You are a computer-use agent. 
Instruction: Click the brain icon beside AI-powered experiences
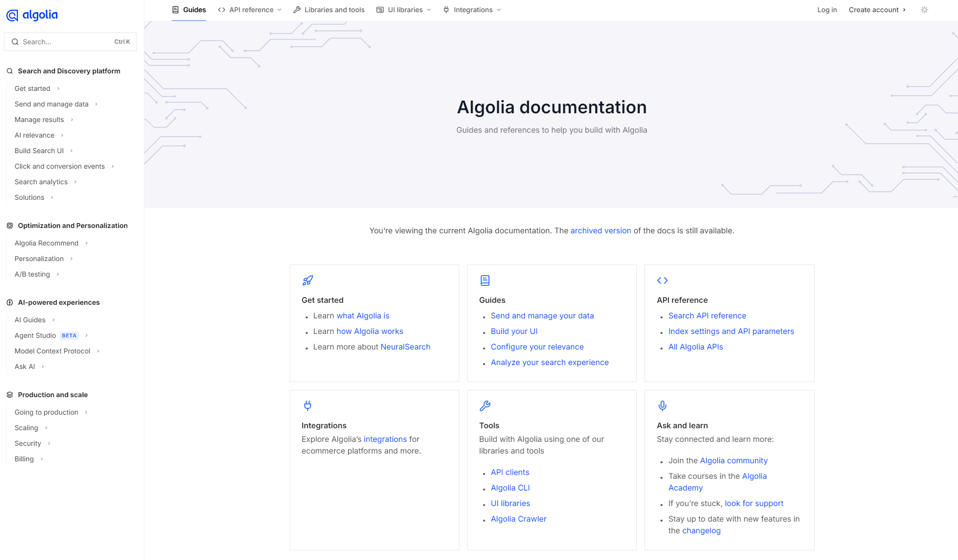(10, 302)
